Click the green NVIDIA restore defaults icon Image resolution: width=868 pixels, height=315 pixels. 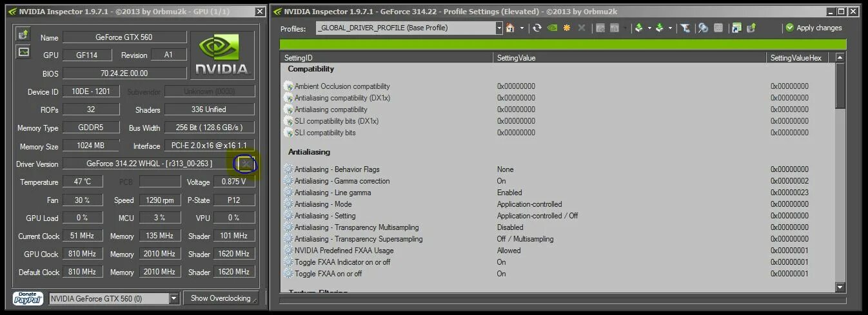tap(552, 28)
